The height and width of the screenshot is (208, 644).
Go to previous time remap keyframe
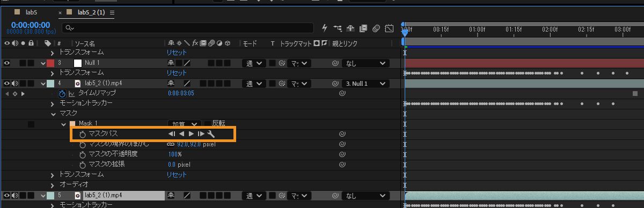(x=7, y=94)
